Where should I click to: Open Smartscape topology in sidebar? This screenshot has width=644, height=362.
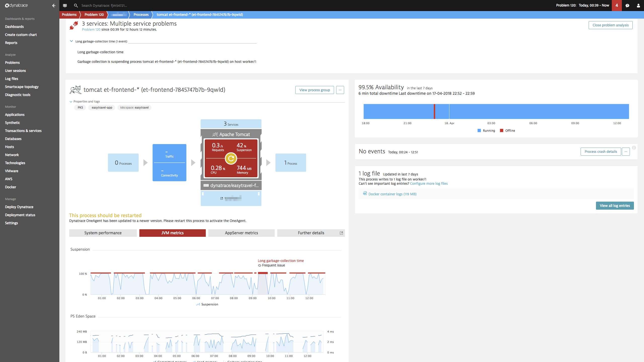22,87
